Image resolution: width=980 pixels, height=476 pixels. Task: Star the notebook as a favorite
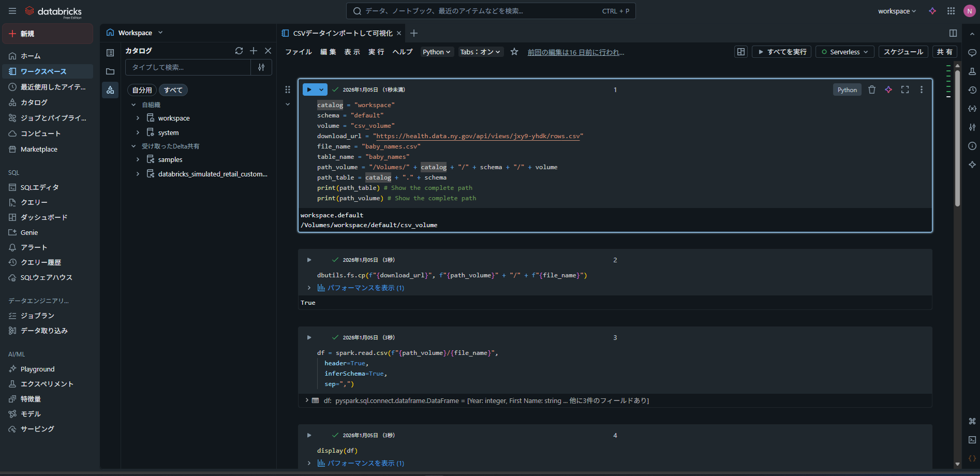[514, 52]
